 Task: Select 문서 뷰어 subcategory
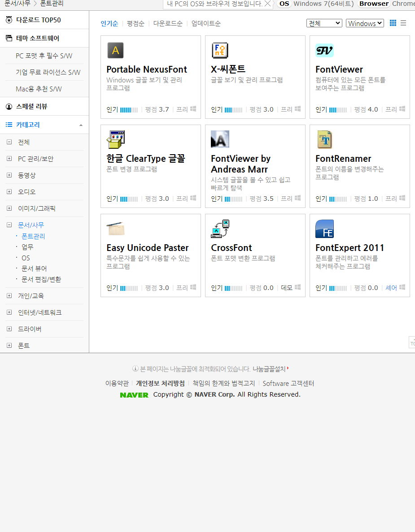click(x=34, y=269)
